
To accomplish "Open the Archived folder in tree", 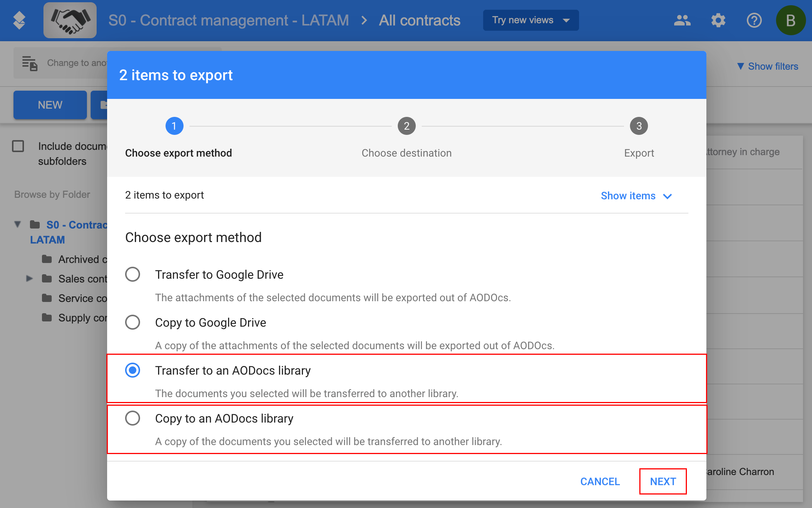I will [82, 259].
